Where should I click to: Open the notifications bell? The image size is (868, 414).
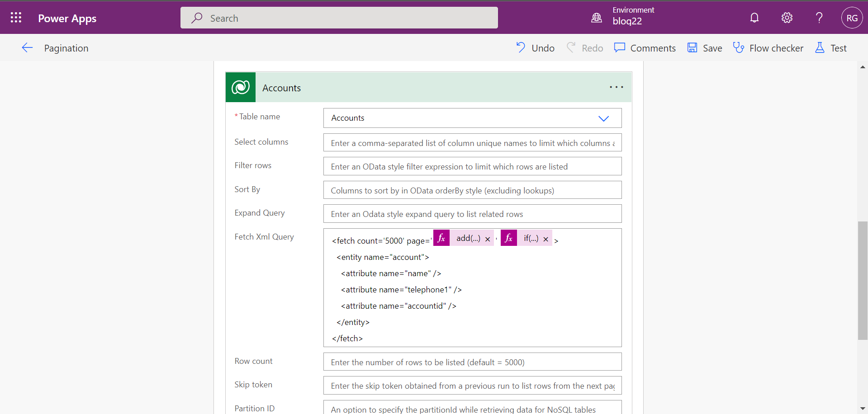pyautogui.click(x=754, y=18)
